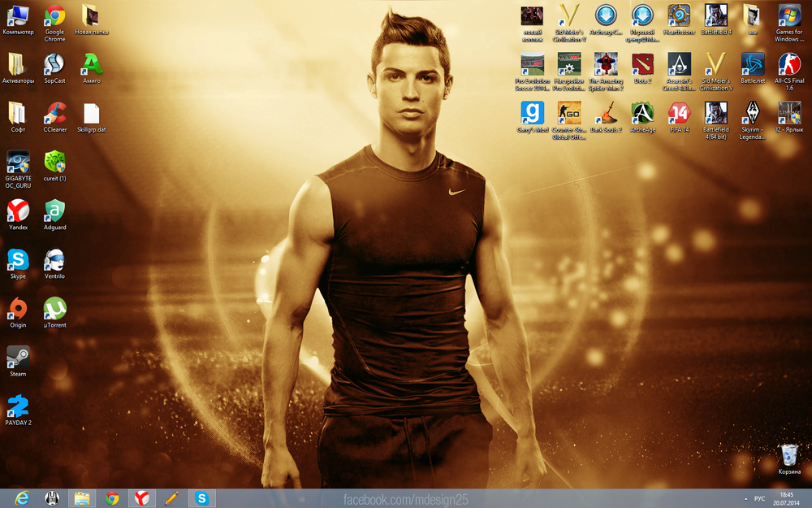Show hidden system tray icons
The width and height of the screenshot is (812, 508).
745,498
